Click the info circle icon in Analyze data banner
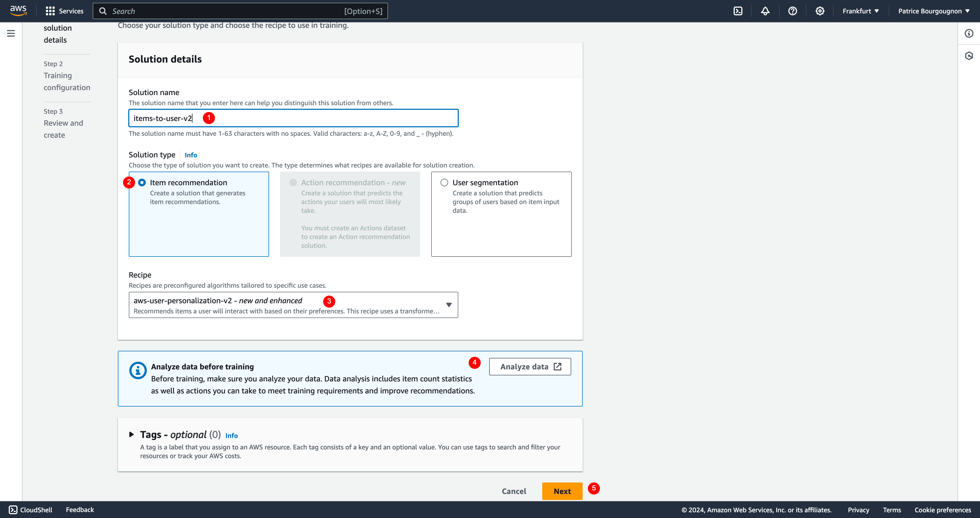980x518 pixels. coord(138,370)
